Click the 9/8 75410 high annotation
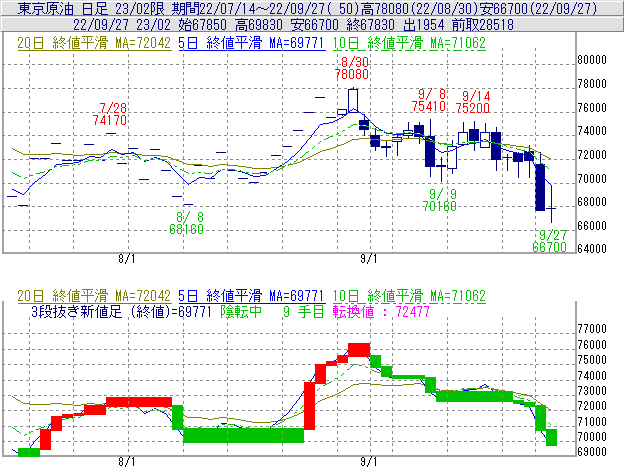The image size is (624, 475). (x=429, y=100)
